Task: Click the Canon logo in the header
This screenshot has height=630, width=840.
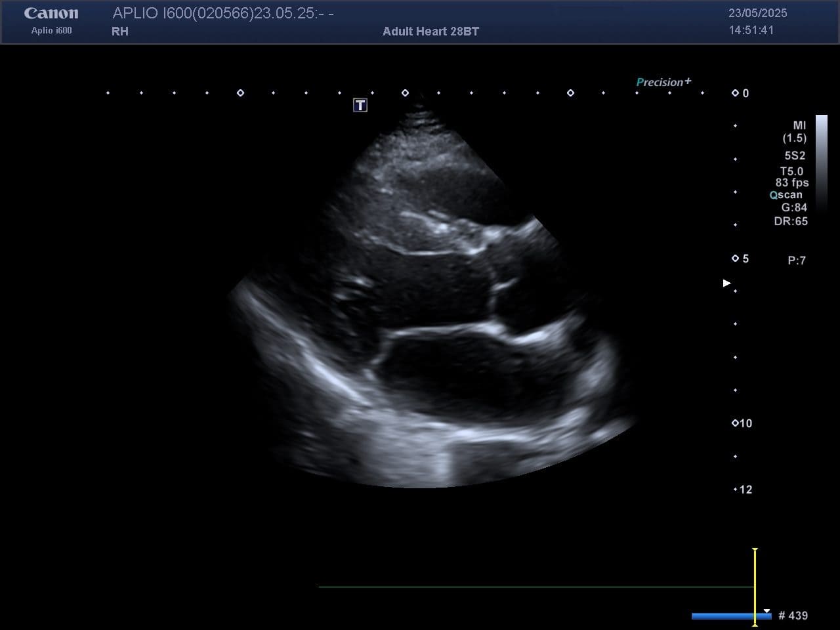Action: tap(51, 13)
